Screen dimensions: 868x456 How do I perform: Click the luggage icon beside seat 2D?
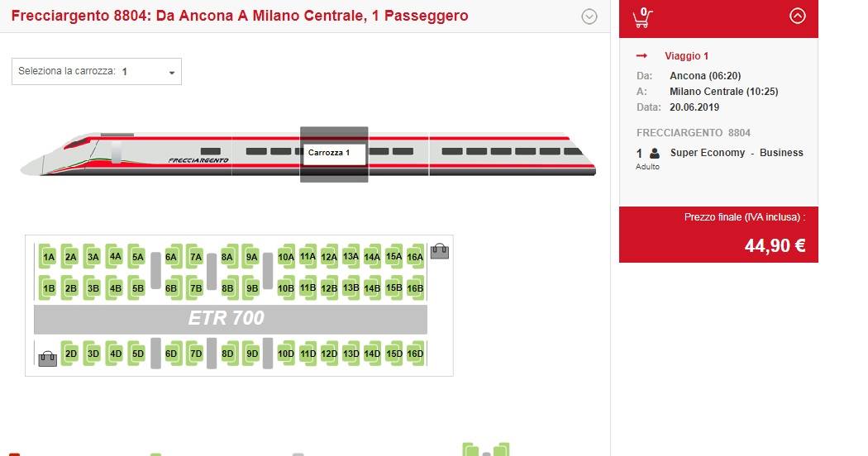(x=48, y=358)
